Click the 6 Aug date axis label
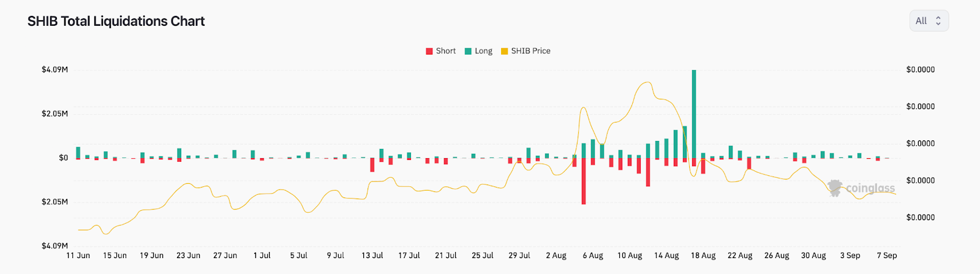The image size is (980, 274). [x=593, y=256]
